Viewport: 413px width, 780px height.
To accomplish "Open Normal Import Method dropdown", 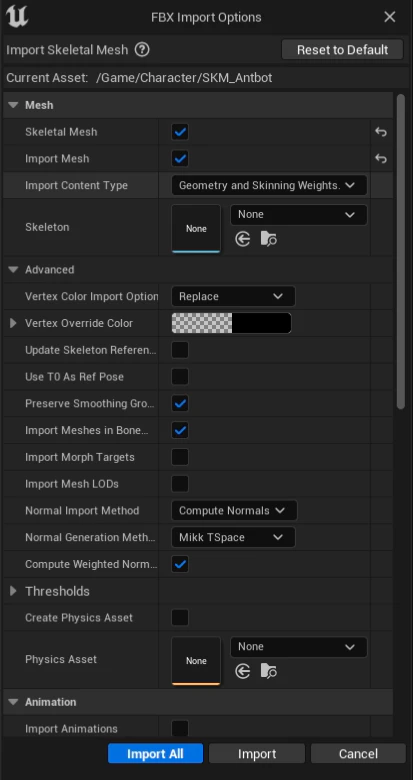I will [234, 510].
